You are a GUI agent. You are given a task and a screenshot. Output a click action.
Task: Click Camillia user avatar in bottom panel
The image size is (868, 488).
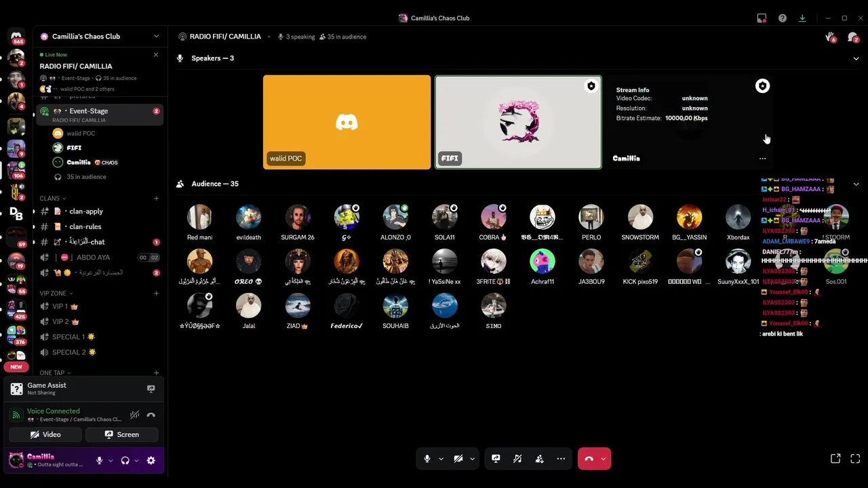pyautogui.click(x=16, y=460)
